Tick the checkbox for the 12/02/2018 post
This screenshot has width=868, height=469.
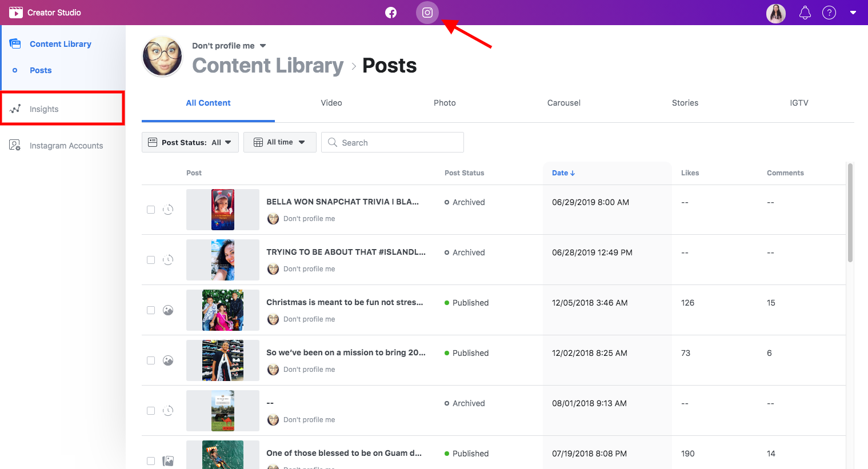pos(151,360)
